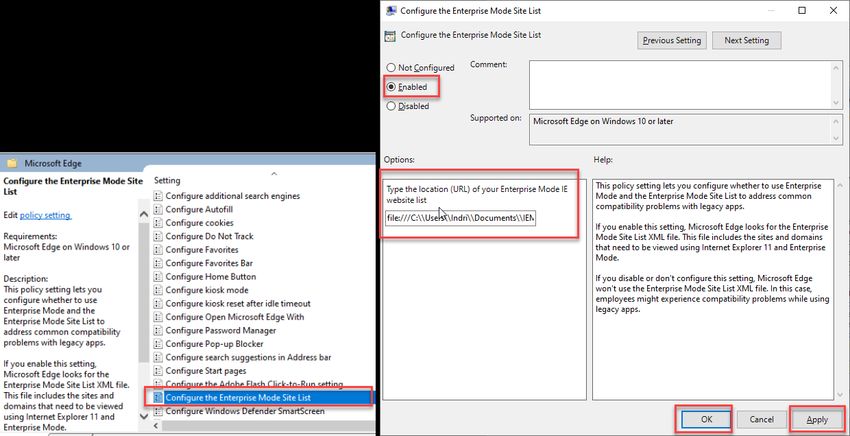Select the Enabled radio button
850x436 pixels.
(391, 87)
